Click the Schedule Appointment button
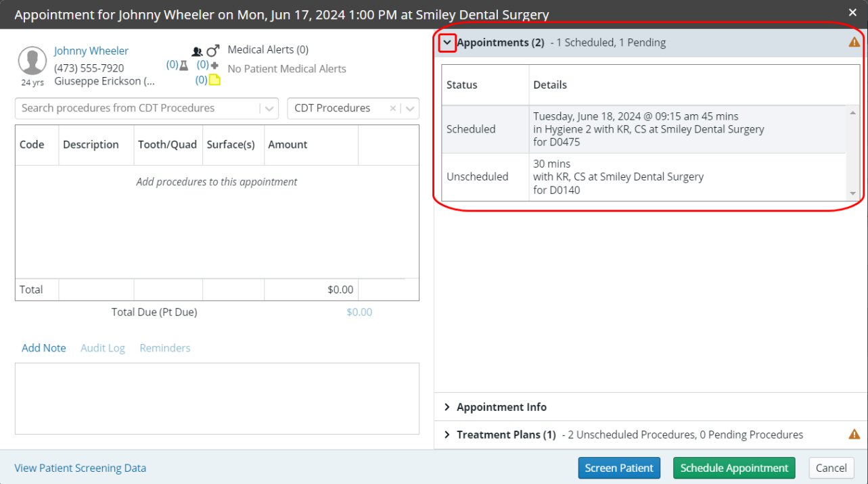 pos(734,468)
